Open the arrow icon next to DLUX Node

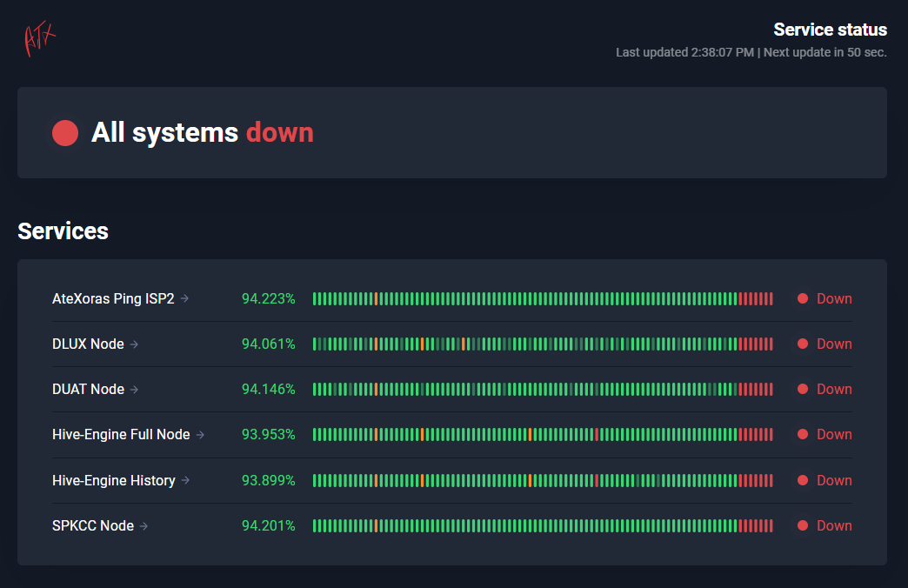tap(134, 344)
